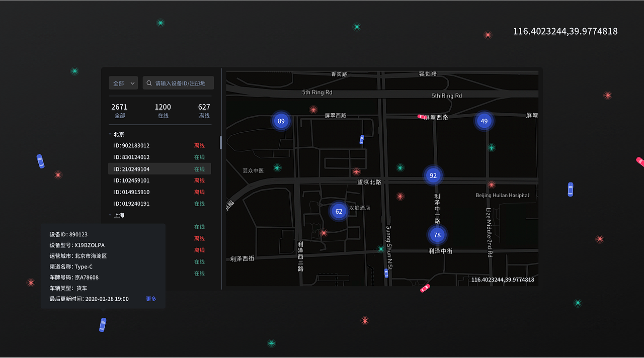Screen dimensions: 644x358
Task: Click the 望京北路 road label
Action: coord(369,182)
